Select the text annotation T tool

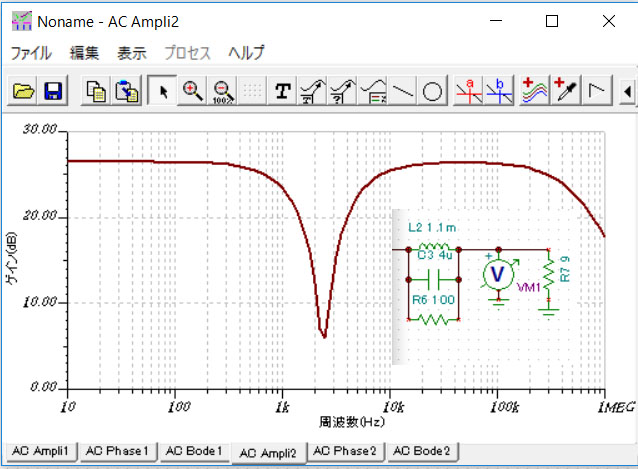[283, 91]
